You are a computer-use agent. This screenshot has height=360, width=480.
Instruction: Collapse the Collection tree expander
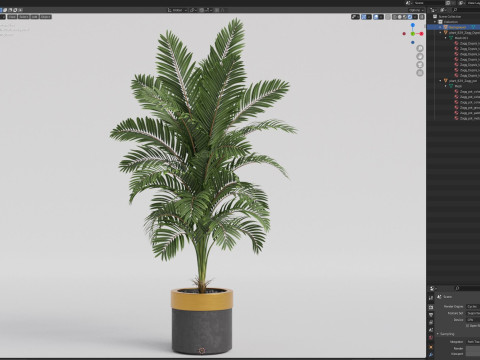point(435,22)
